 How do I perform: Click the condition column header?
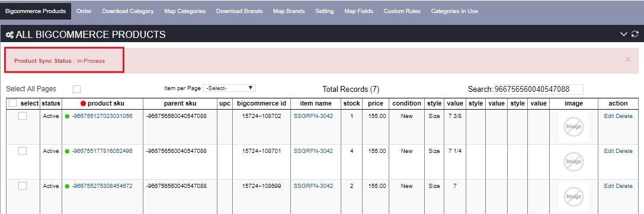(x=406, y=104)
